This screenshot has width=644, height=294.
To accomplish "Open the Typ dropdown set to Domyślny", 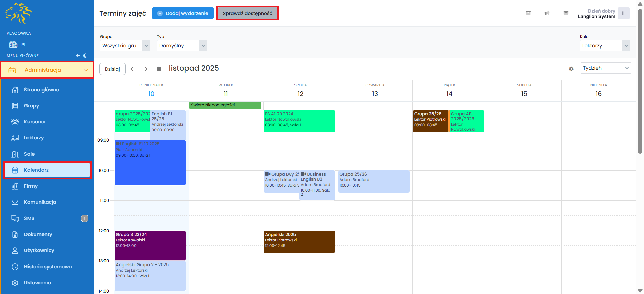I will pyautogui.click(x=182, y=46).
